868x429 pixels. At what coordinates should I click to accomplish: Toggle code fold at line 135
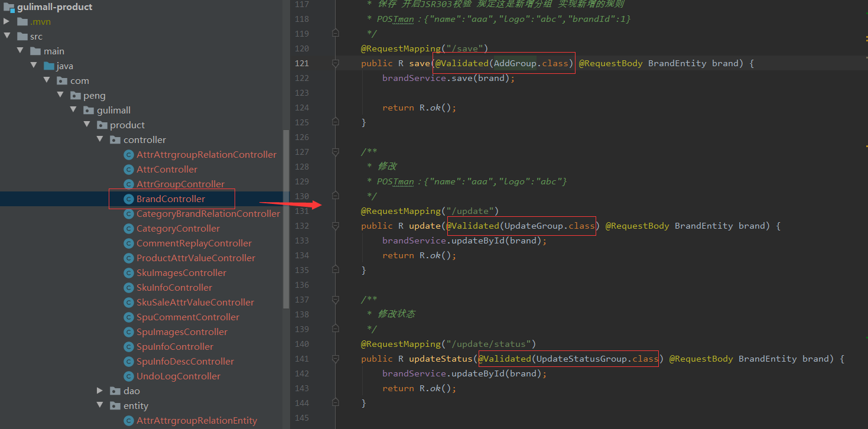(336, 270)
